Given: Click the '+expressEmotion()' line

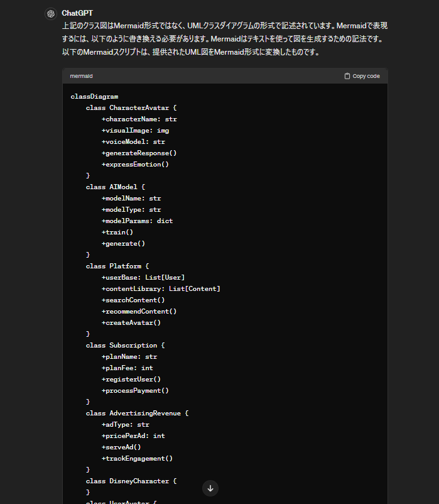Looking at the screenshot, I should click(x=135, y=164).
